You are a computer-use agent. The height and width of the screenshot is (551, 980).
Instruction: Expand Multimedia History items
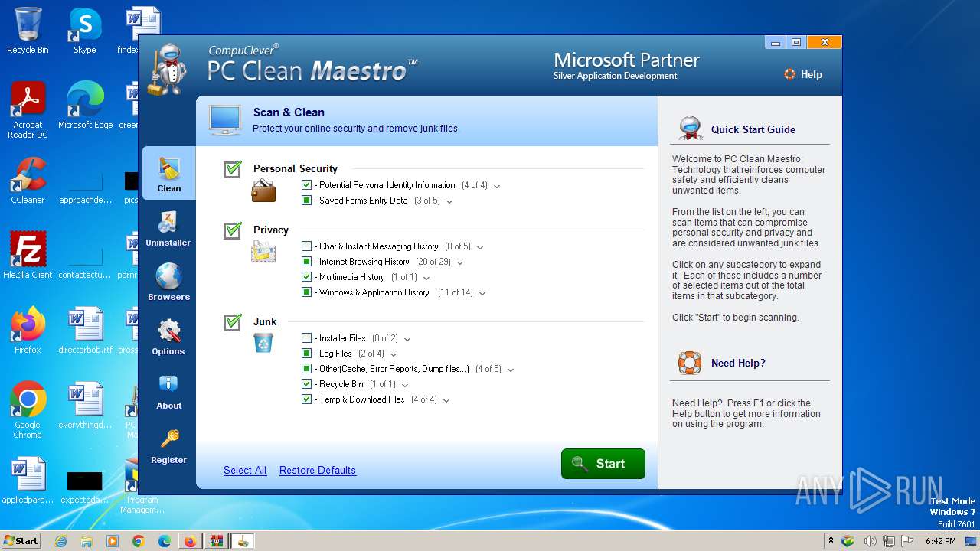tap(426, 278)
